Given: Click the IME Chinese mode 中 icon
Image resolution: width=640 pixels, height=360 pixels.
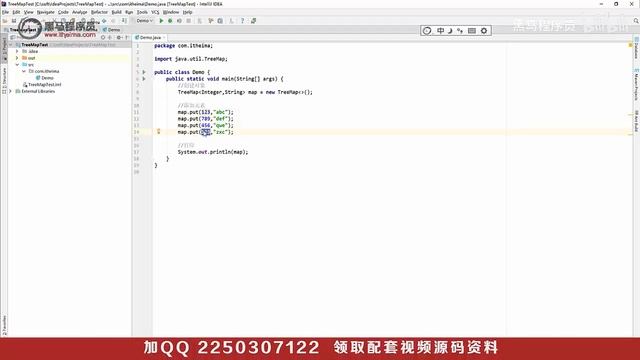Looking at the screenshot, I should click(x=440, y=31).
